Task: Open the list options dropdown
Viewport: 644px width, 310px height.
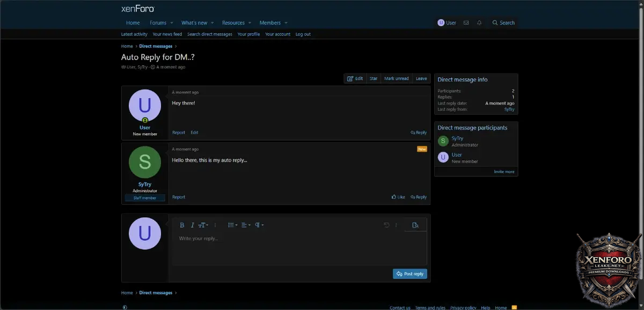Action: tap(232, 225)
